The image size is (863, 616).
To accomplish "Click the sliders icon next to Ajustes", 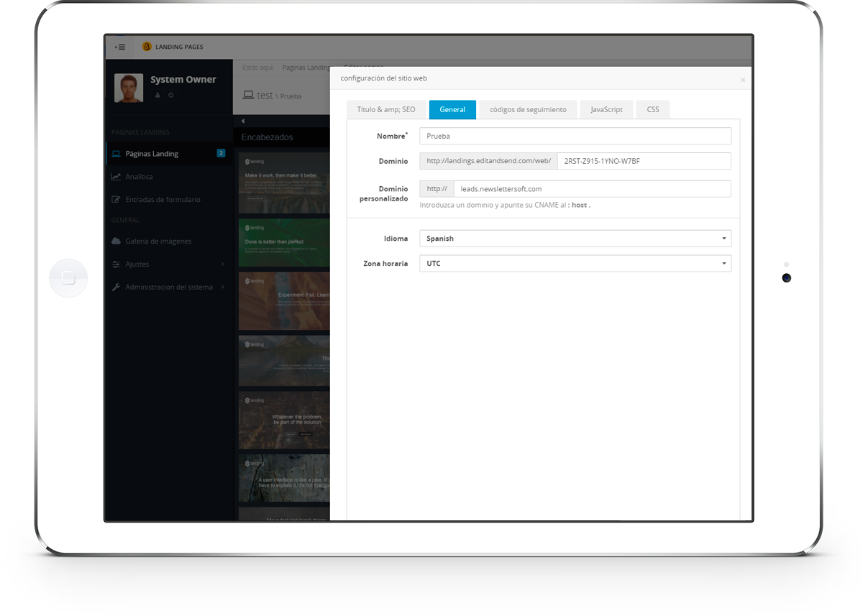I will click(116, 265).
